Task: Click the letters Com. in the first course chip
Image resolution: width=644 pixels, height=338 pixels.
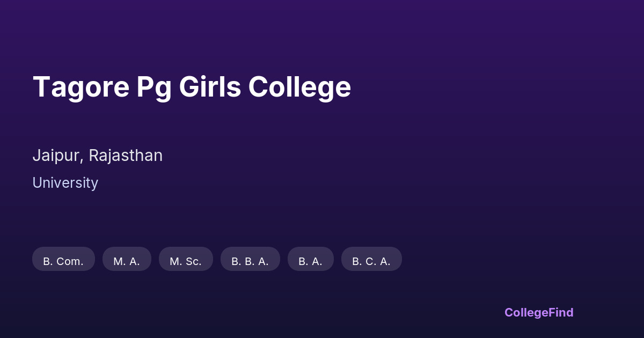Action: 70,261
